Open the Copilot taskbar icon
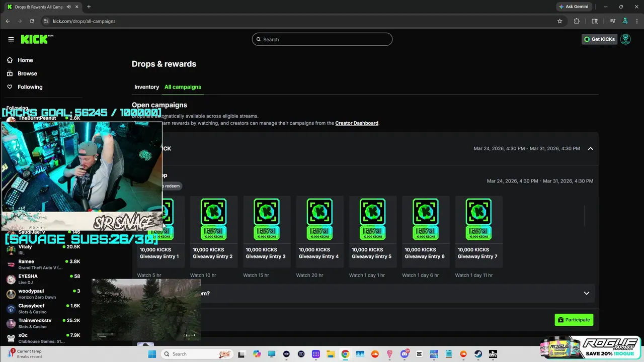 (x=257, y=354)
